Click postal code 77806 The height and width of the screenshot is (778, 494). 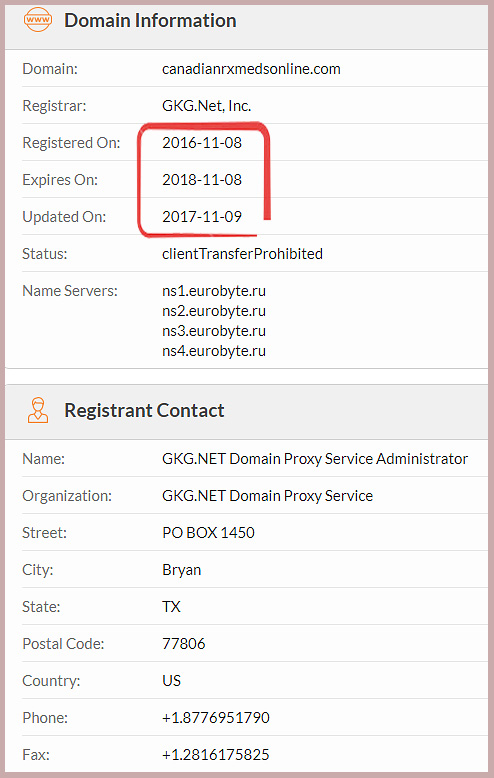pyautogui.click(x=184, y=644)
